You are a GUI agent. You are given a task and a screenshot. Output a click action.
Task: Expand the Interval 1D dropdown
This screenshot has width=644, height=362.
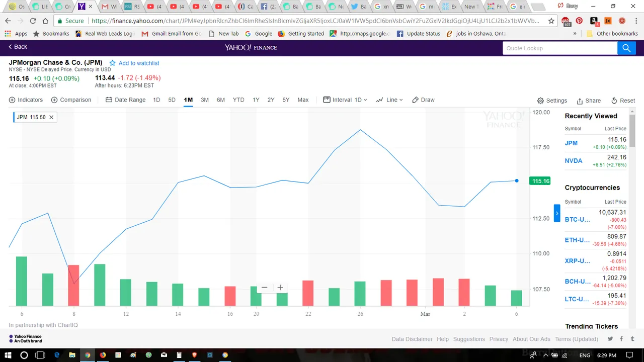click(x=345, y=100)
